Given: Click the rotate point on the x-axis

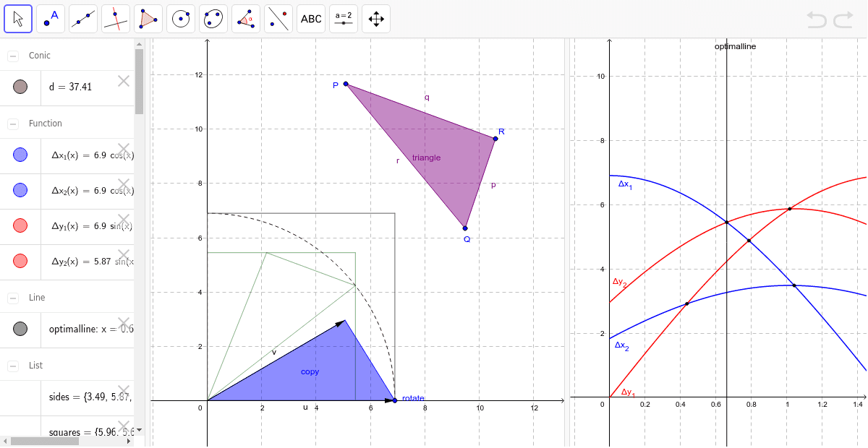Looking at the screenshot, I should click(394, 400).
